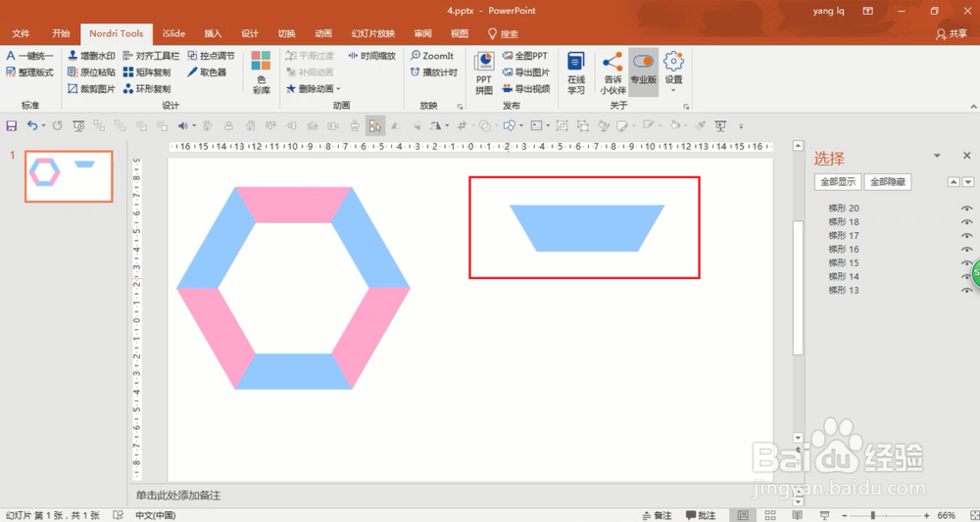Open 在线学习 online learning

tap(576, 72)
